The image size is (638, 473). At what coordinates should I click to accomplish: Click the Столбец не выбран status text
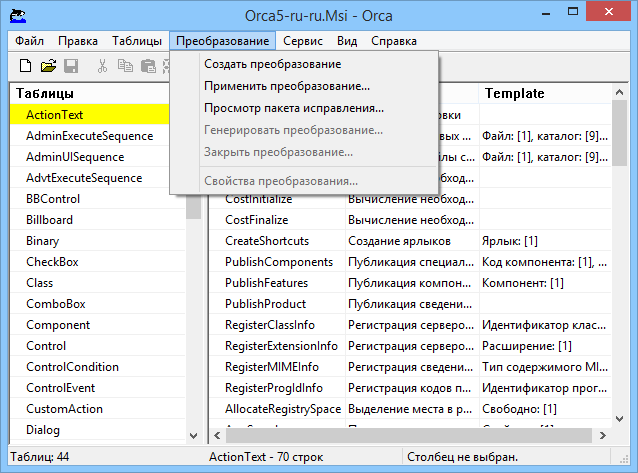(462, 457)
